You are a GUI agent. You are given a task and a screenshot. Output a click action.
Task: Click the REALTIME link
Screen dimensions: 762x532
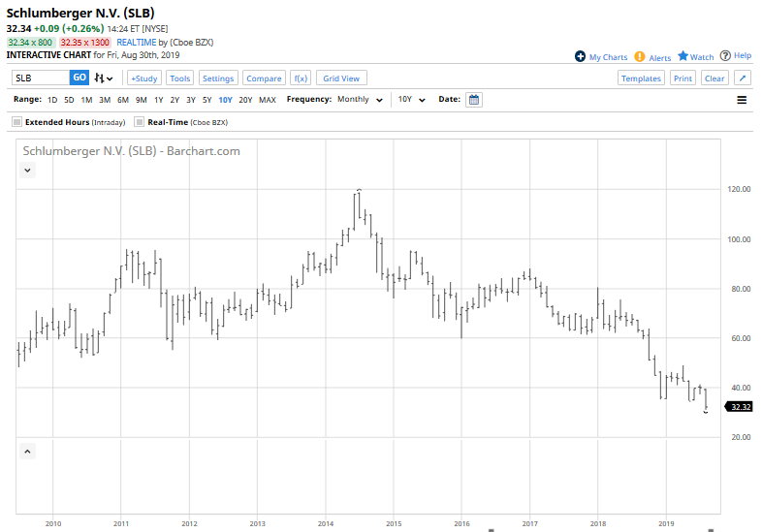[137, 43]
